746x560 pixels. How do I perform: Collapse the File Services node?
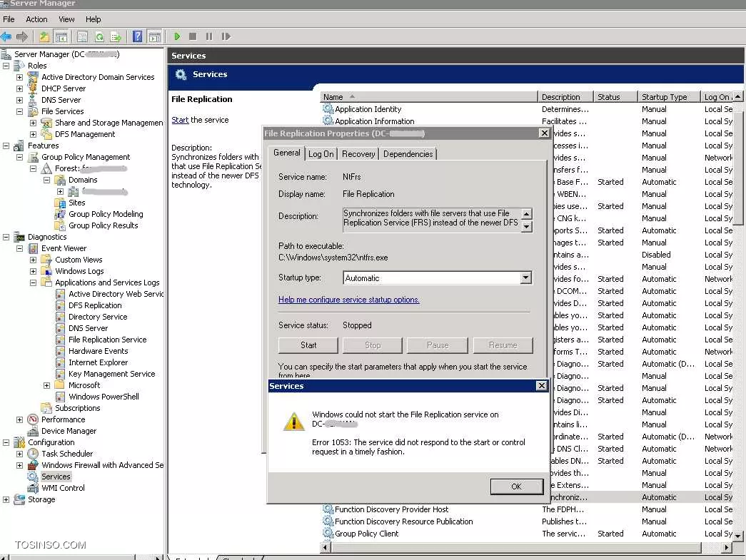(x=19, y=111)
